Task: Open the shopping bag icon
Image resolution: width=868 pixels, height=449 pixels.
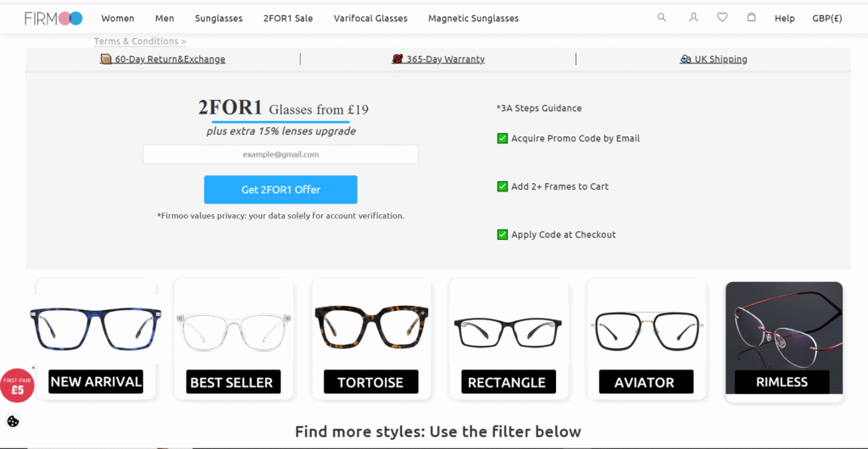Action: click(751, 17)
